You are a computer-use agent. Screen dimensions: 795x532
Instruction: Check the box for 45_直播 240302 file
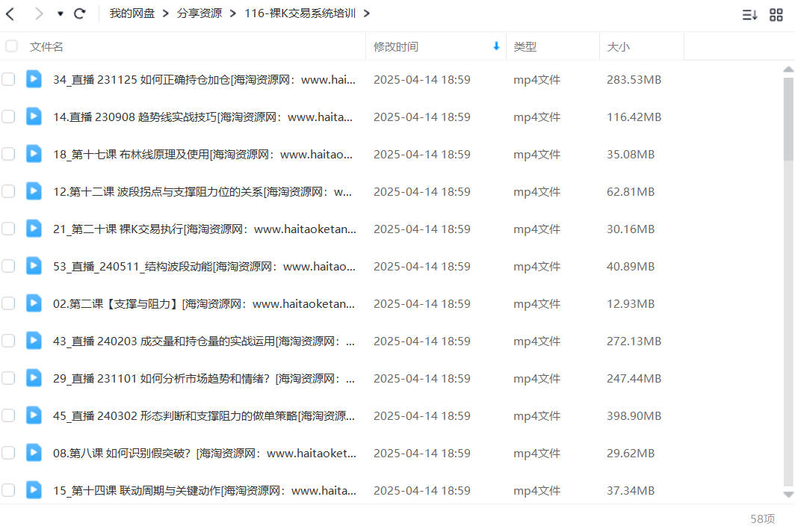point(8,416)
